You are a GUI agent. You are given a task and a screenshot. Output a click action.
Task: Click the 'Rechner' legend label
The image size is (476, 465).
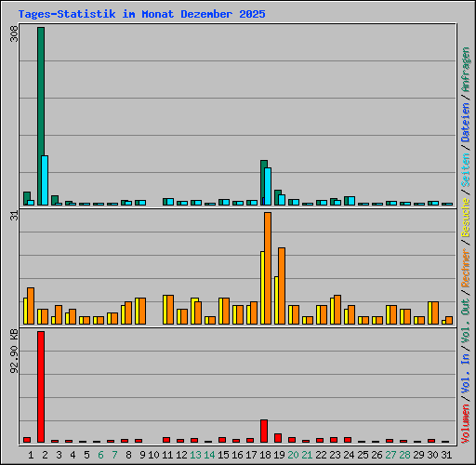tap(466, 268)
